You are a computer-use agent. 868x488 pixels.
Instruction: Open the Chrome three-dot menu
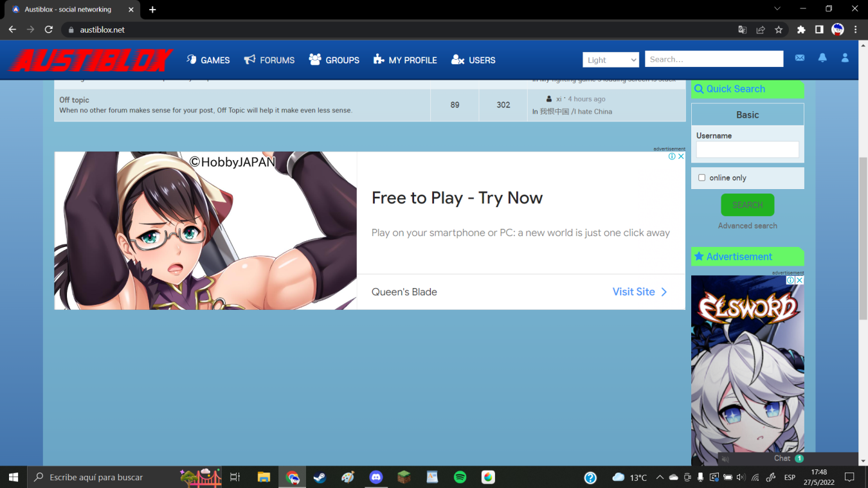[x=856, y=30]
